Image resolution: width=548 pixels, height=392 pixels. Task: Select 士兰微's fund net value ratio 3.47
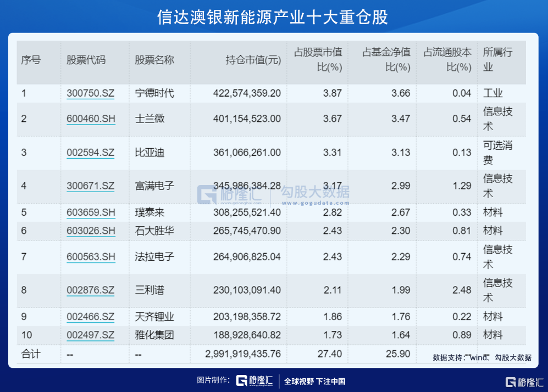tap(401, 119)
